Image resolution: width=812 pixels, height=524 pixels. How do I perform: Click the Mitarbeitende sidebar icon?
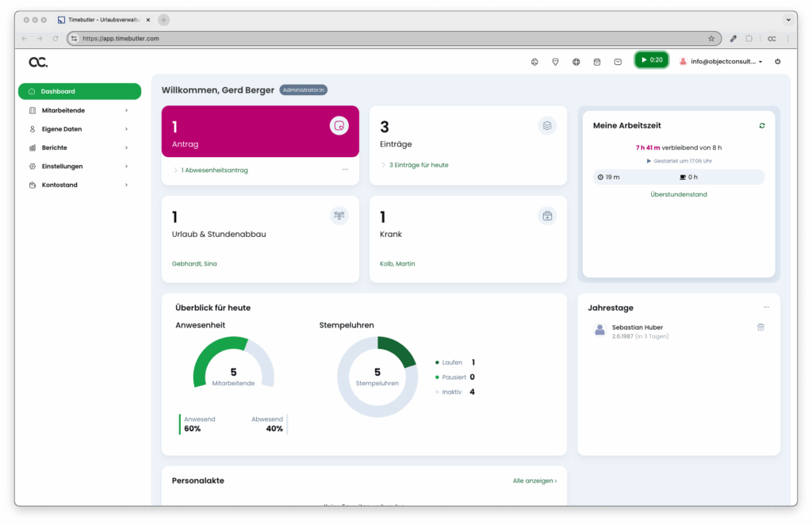click(x=32, y=110)
